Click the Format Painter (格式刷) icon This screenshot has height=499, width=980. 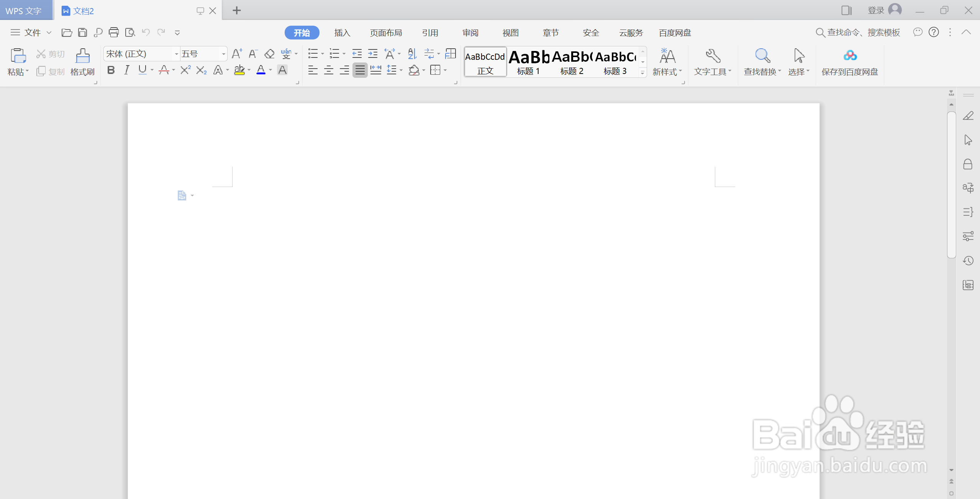pyautogui.click(x=82, y=56)
